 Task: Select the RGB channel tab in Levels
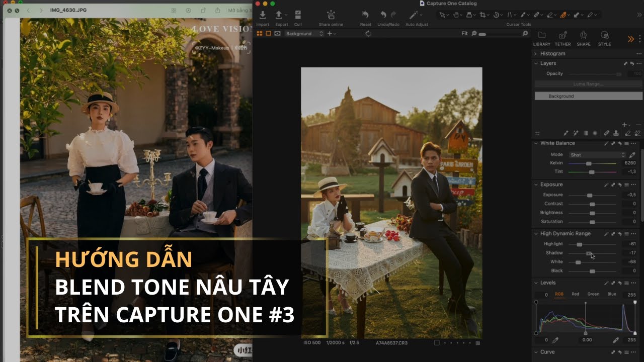tap(559, 294)
